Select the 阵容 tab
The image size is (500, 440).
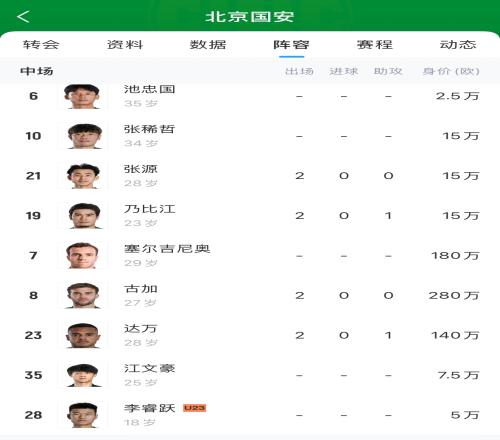(x=291, y=45)
